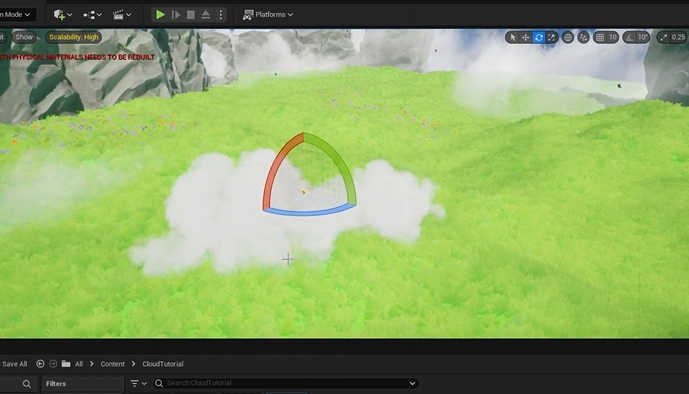
Task: Click Save All in Content Browser
Action: point(14,364)
